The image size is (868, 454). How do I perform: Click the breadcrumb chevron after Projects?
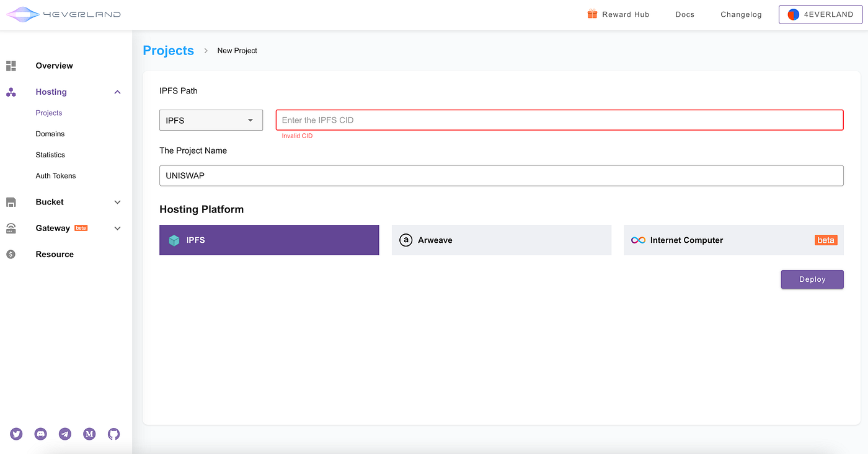pos(206,51)
